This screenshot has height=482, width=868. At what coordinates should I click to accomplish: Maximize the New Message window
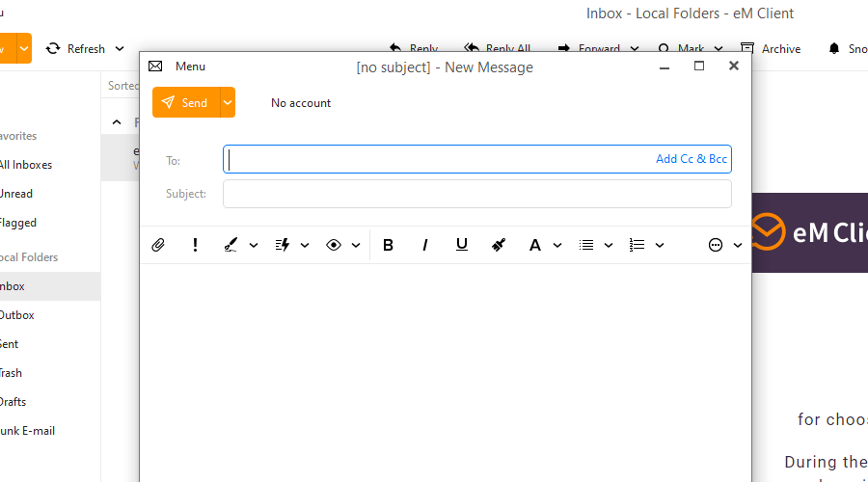(699, 67)
